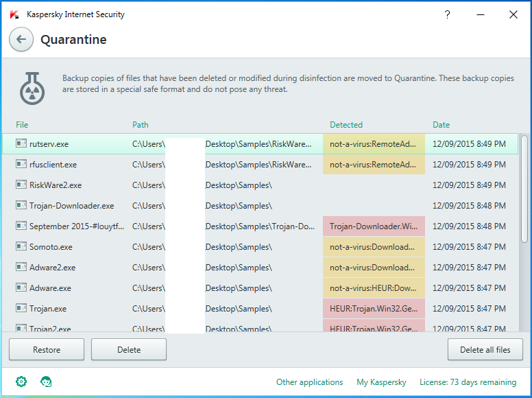Click the date cell for RiskWare2.exe

click(x=469, y=185)
